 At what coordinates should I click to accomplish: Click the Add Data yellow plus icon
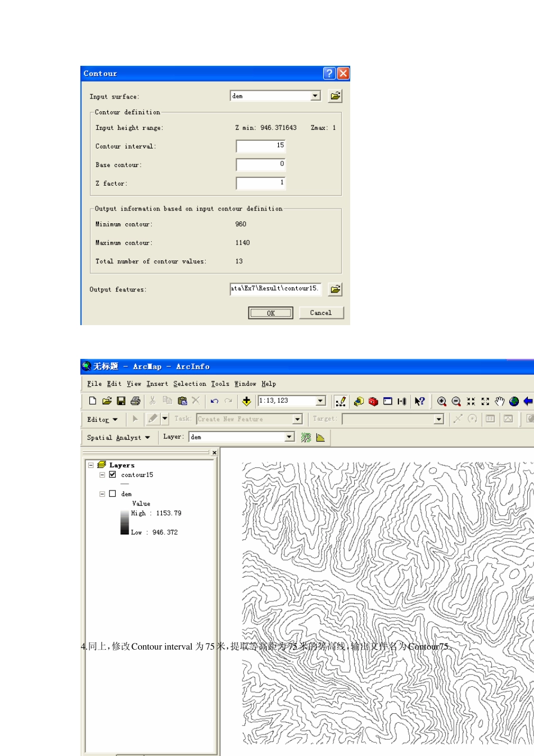point(246,401)
